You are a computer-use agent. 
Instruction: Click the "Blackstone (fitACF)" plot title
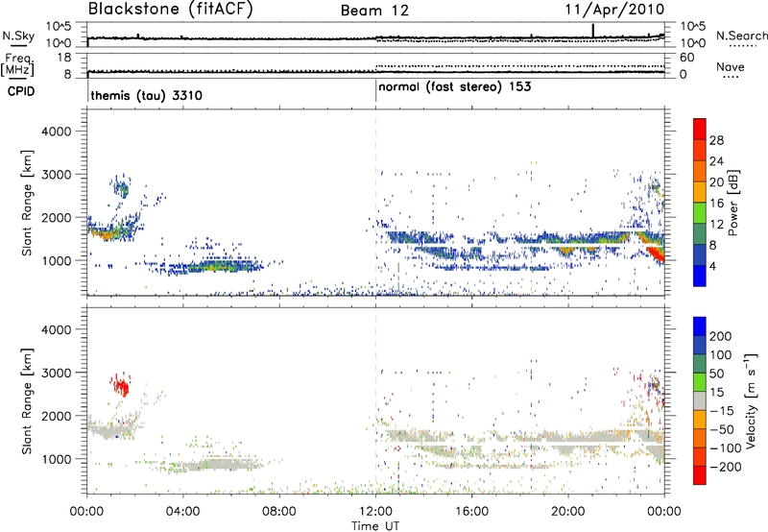pos(171,10)
